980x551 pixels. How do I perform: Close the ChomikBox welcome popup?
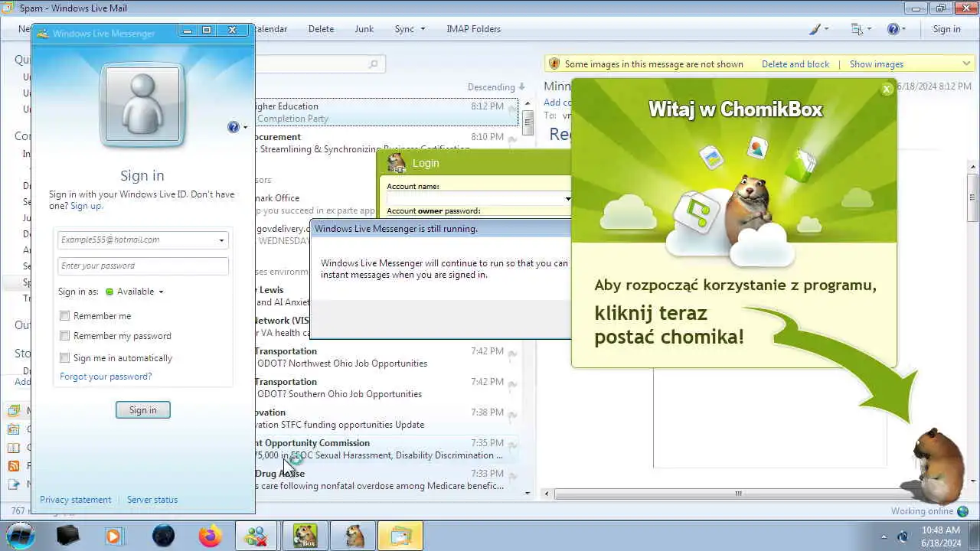pos(887,89)
